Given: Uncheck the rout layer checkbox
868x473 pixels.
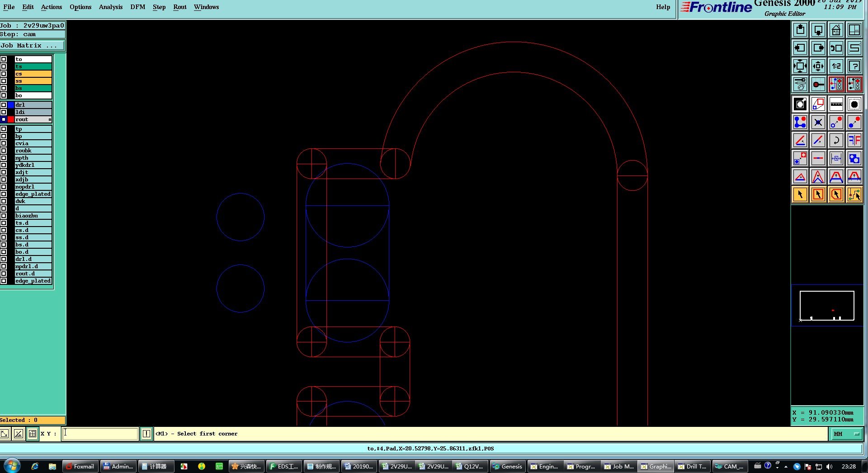Looking at the screenshot, I should [4, 119].
